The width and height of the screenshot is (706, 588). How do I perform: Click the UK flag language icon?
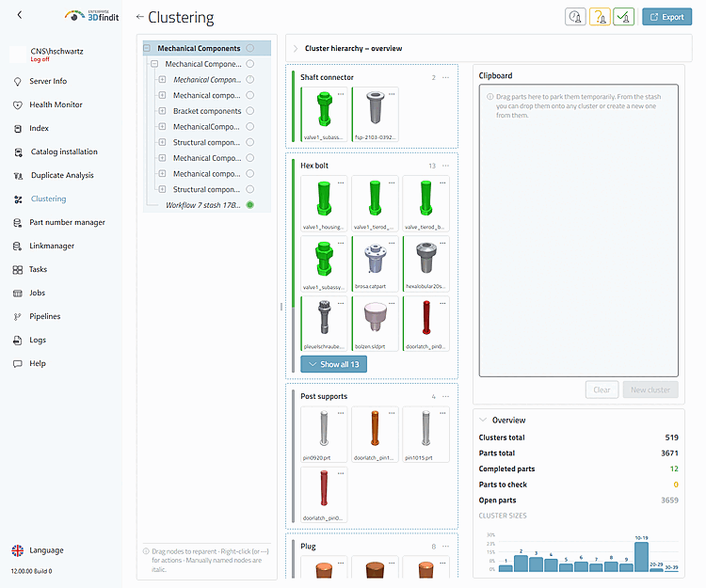click(18, 550)
